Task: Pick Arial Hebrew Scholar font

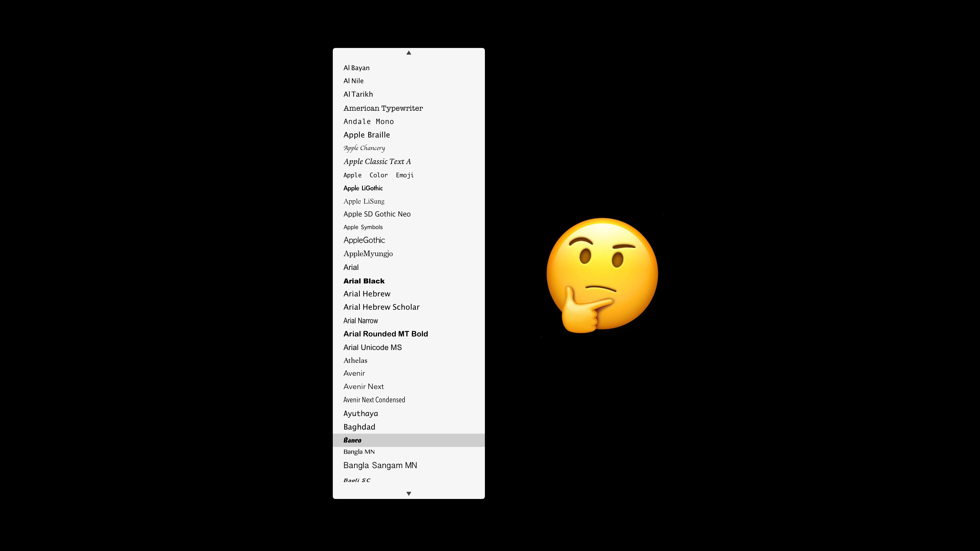Action: [409, 307]
